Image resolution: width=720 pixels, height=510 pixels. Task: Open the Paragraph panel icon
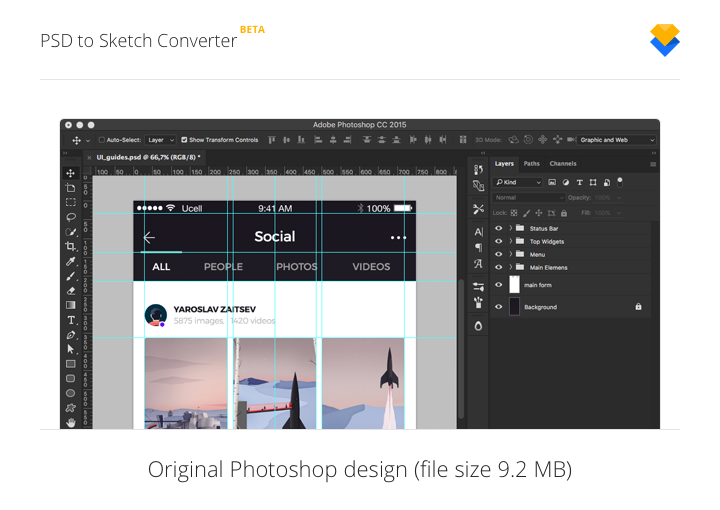pos(478,248)
